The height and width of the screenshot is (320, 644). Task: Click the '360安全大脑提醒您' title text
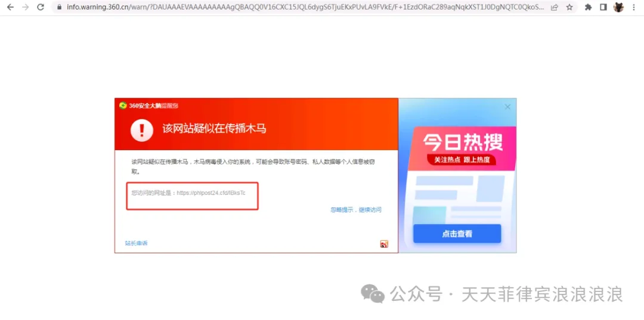154,106
